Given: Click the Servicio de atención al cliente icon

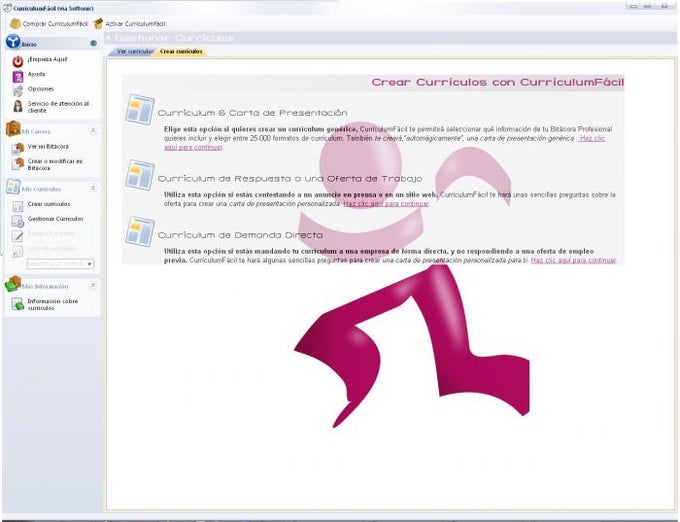Looking at the screenshot, I should coord(18,106).
